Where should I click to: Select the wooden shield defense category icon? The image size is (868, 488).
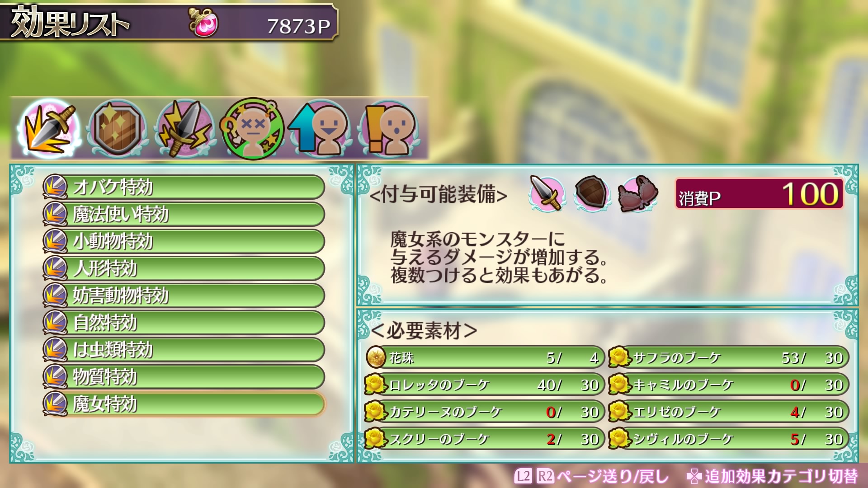click(x=118, y=129)
